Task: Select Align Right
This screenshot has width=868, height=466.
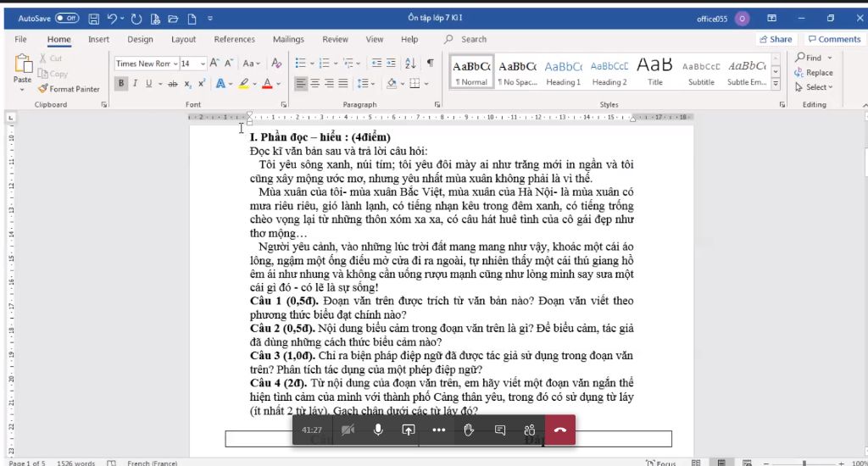Action: [330, 84]
